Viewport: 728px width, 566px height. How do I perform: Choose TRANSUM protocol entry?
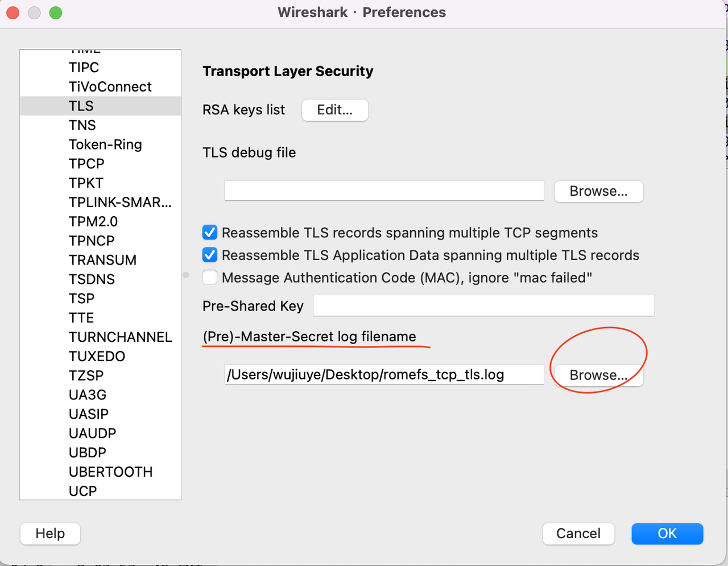(101, 260)
